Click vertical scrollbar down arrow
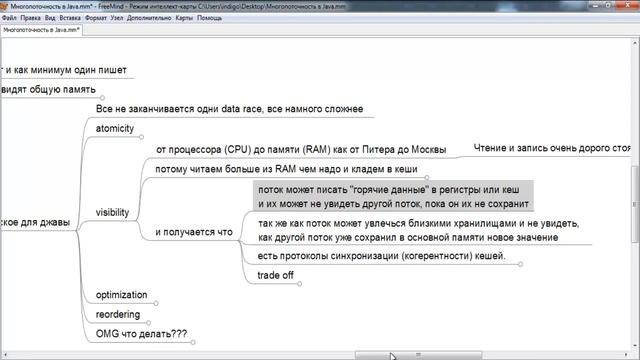The width and height of the screenshot is (640, 360). click(x=635, y=346)
